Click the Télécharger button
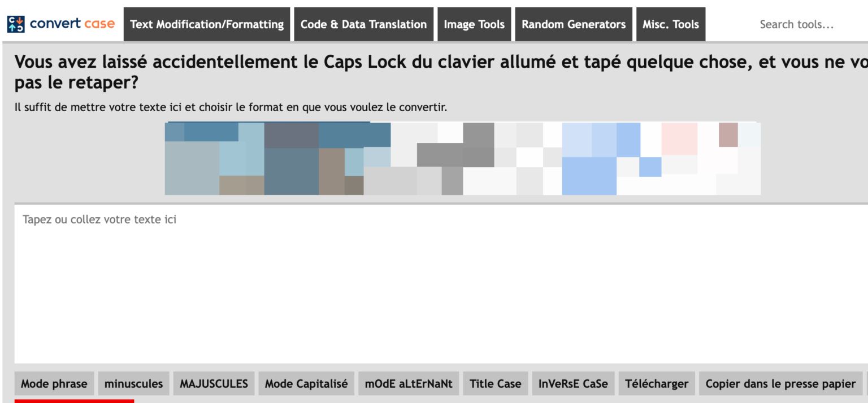The image size is (868, 403). [x=657, y=384]
